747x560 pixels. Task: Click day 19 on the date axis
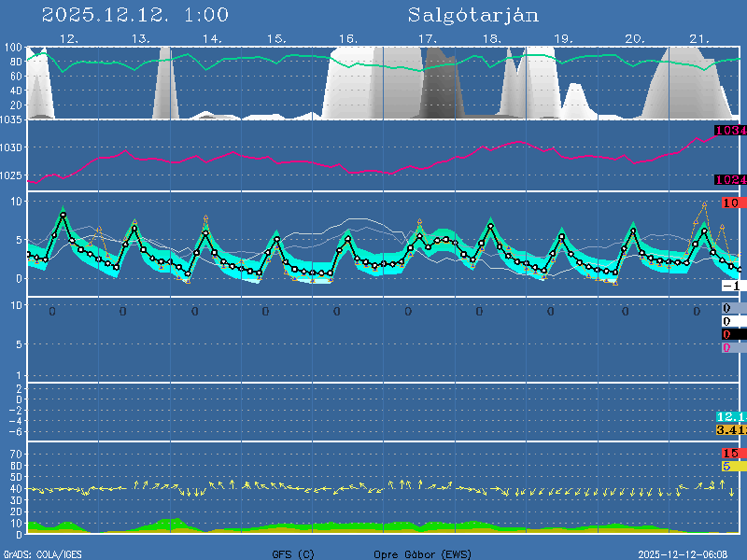tap(563, 39)
